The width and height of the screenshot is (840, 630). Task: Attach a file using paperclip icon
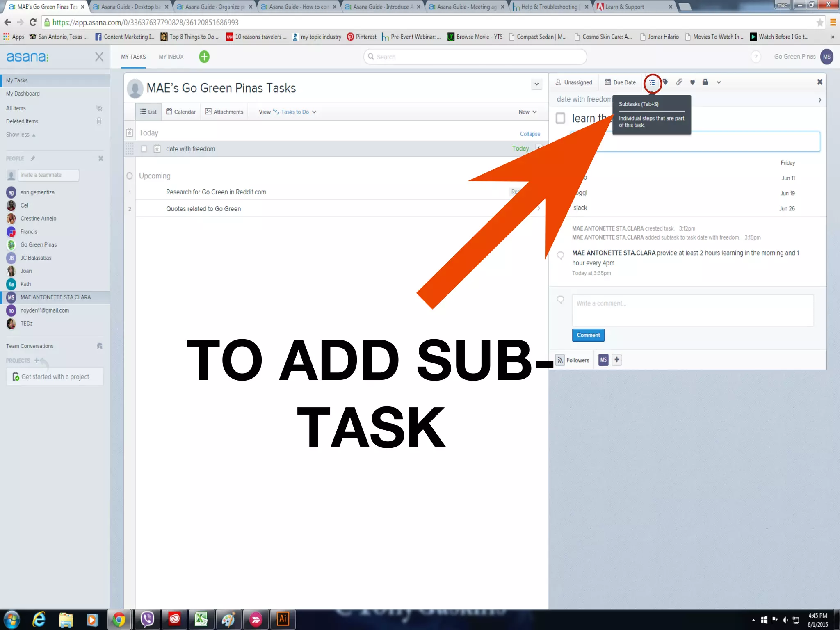(679, 82)
